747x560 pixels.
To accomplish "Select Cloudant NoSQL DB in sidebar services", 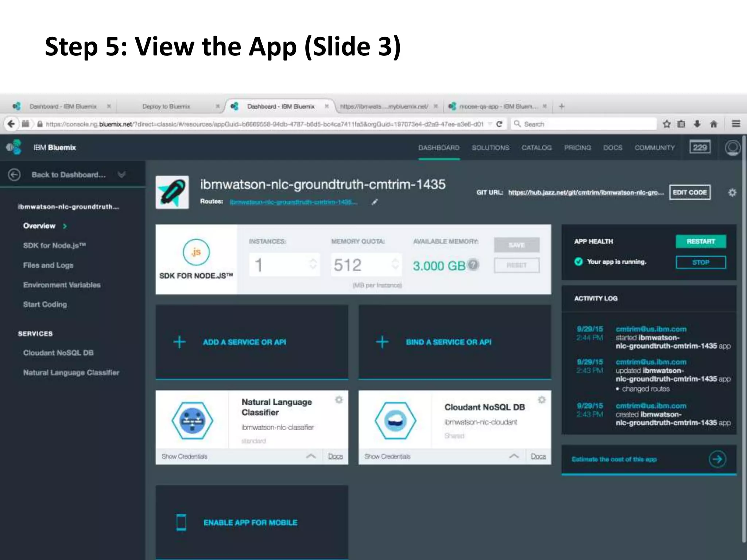I will [58, 353].
